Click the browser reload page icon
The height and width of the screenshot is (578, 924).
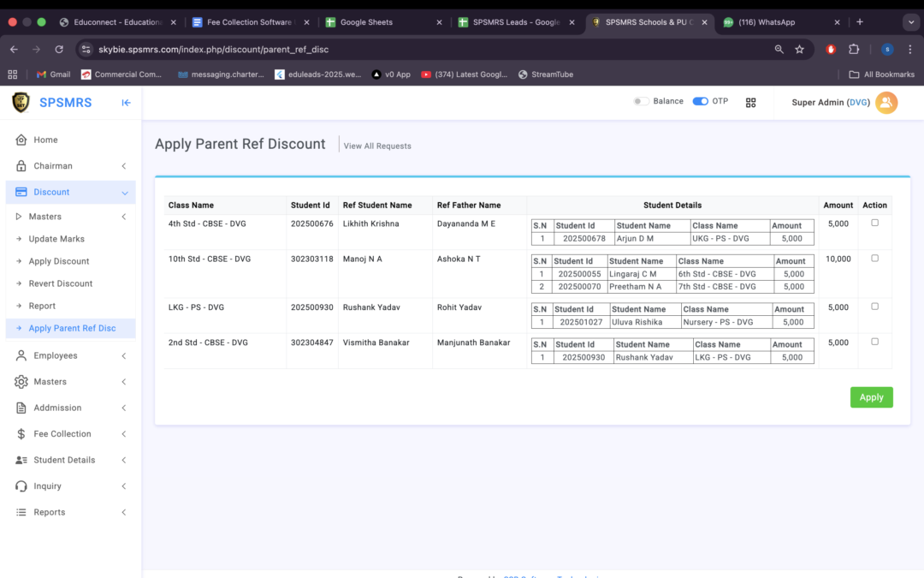(59, 50)
